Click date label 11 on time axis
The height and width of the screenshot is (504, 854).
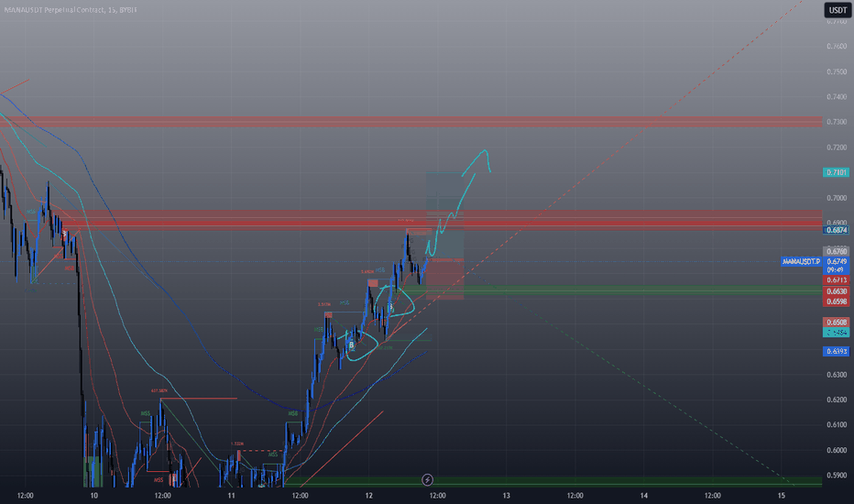click(x=232, y=495)
